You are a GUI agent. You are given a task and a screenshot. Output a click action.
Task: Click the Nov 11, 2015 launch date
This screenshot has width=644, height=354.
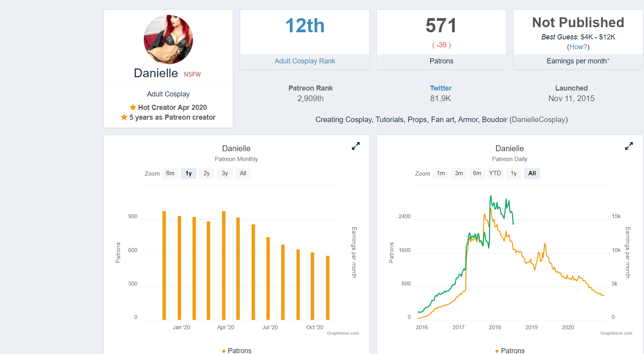572,98
